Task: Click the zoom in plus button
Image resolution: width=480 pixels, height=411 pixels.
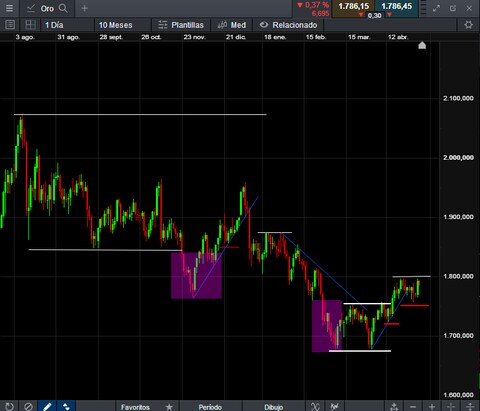Action: click(x=432, y=407)
